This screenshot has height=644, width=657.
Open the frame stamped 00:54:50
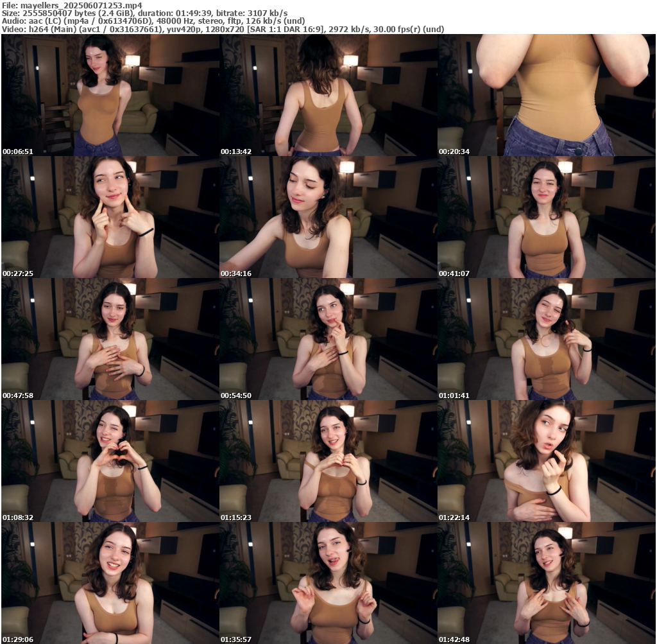click(x=328, y=339)
